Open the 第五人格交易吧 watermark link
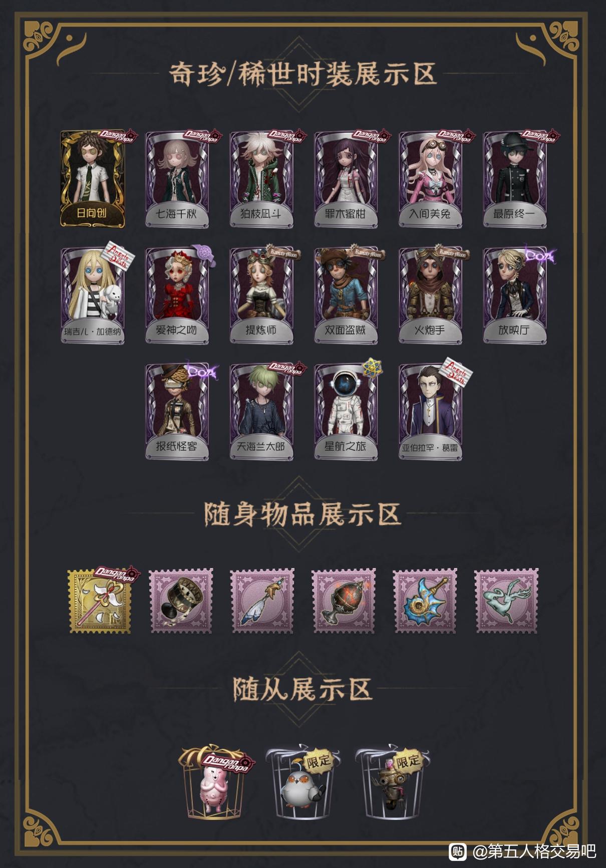This screenshot has width=606, height=868. coord(523,850)
